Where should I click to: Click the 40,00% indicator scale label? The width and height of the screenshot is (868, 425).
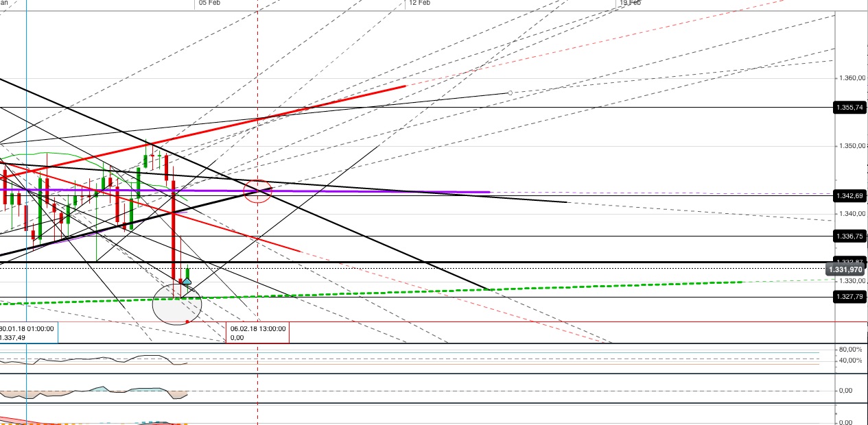point(851,361)
